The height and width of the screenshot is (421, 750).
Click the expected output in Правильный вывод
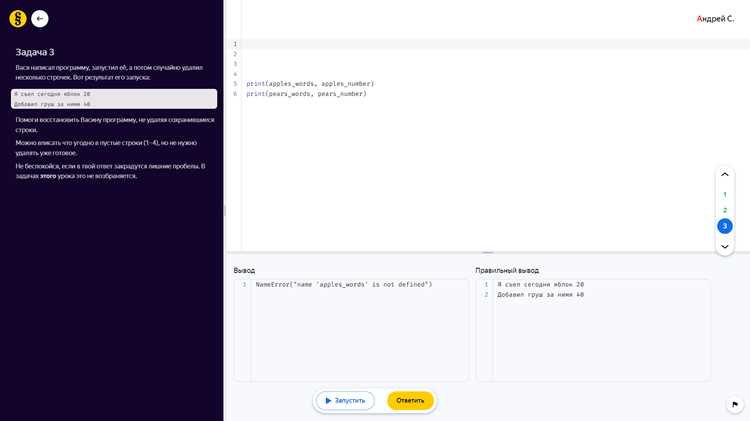(x=540, y=289)
